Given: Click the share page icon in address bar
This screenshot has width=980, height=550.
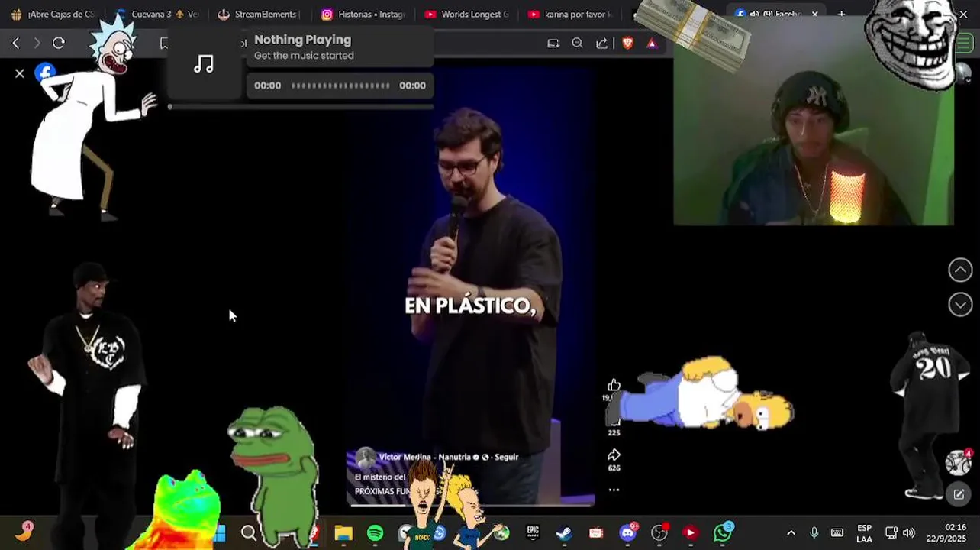Looking at the screenshot, I should (602, 44).
